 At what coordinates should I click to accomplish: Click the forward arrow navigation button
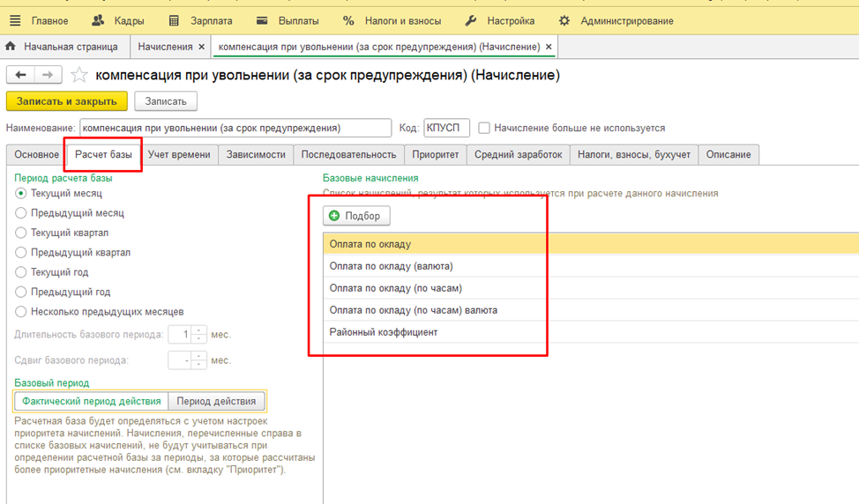[x=48, y=76]
